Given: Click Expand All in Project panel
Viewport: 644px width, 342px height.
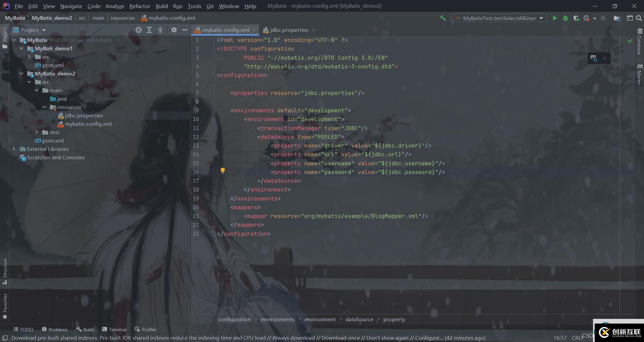Looking at the screenshot, I should point(149,30).
